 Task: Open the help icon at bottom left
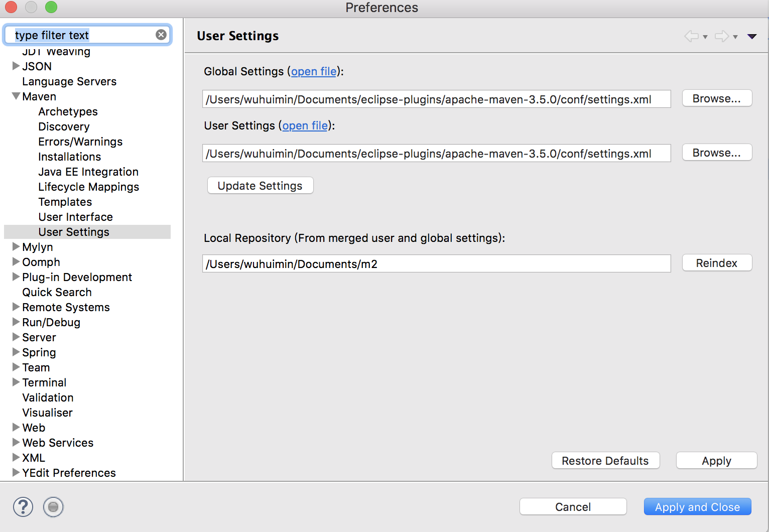click(23, 507)
